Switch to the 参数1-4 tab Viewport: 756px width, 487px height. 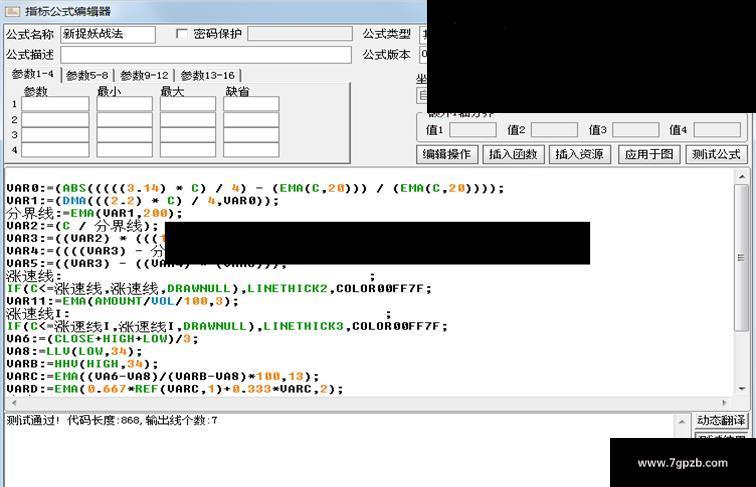[x=32, y=74]
